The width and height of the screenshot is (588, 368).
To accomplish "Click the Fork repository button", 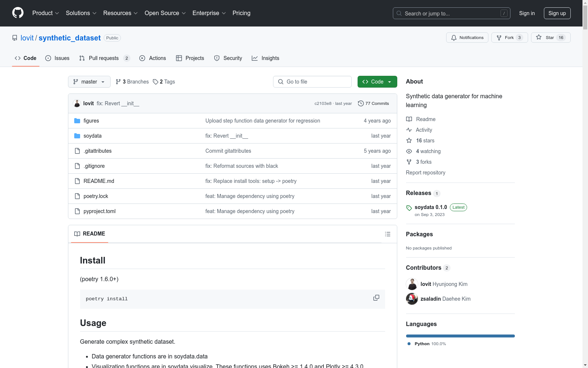I will tap(509, 38).
